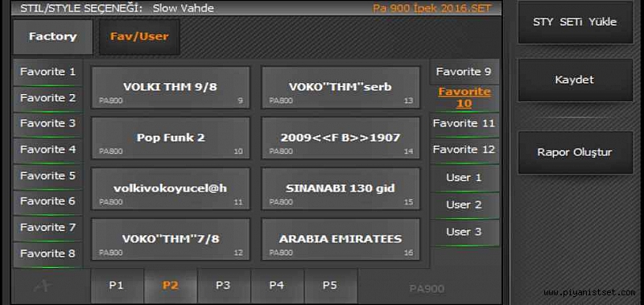Click the A icon beside P1
The height and width of the screenshot is (305, 644).
pyautogui.click(x=43, y=286)
